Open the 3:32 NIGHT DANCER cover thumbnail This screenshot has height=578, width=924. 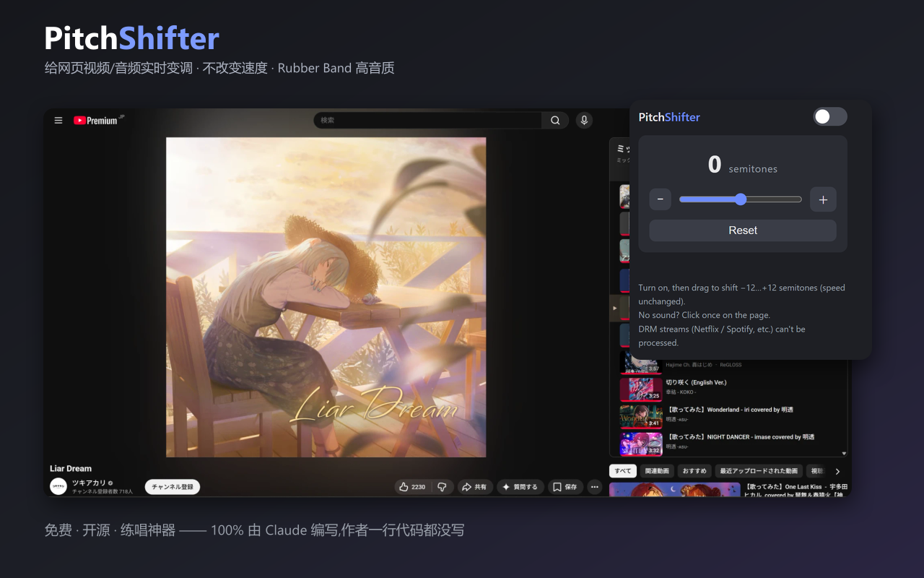coord(641,444)
